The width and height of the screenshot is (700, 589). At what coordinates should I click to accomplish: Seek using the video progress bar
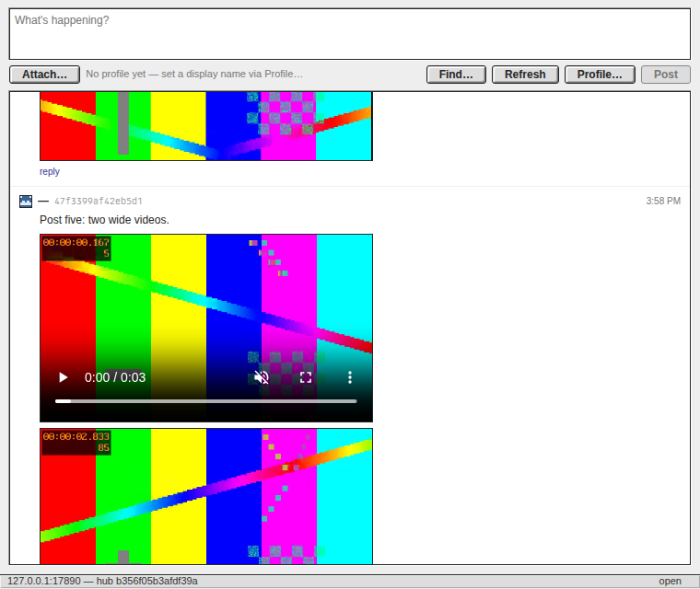click(205, 401)
